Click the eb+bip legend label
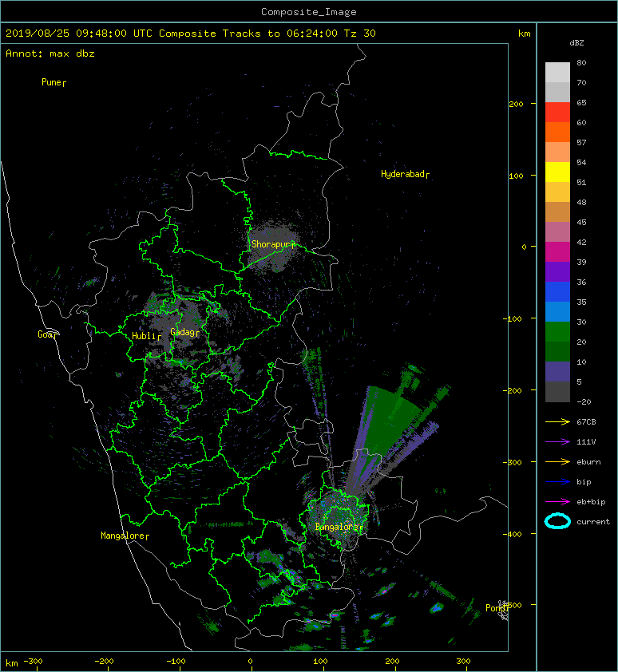Screen dimensions: 618x672 592,502
